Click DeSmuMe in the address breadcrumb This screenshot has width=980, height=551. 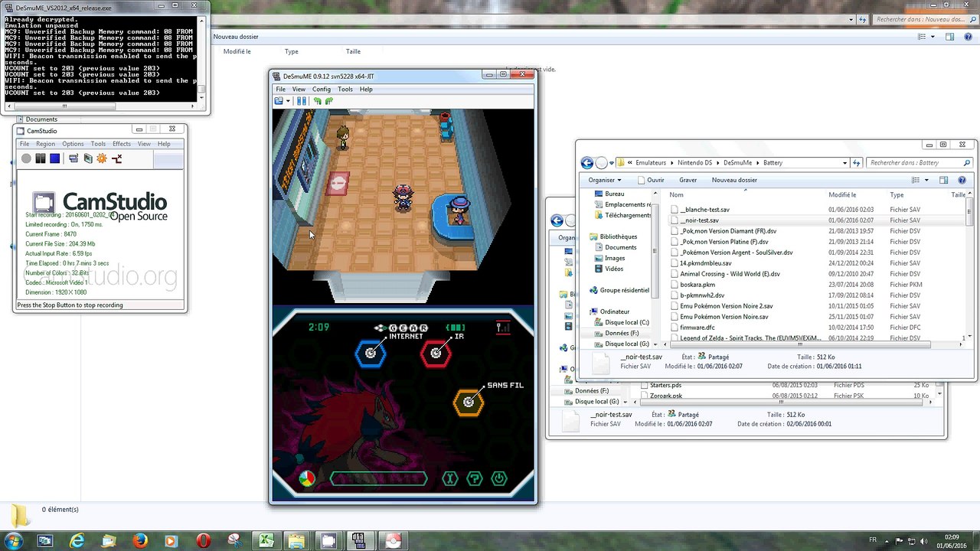click(737, 162)
